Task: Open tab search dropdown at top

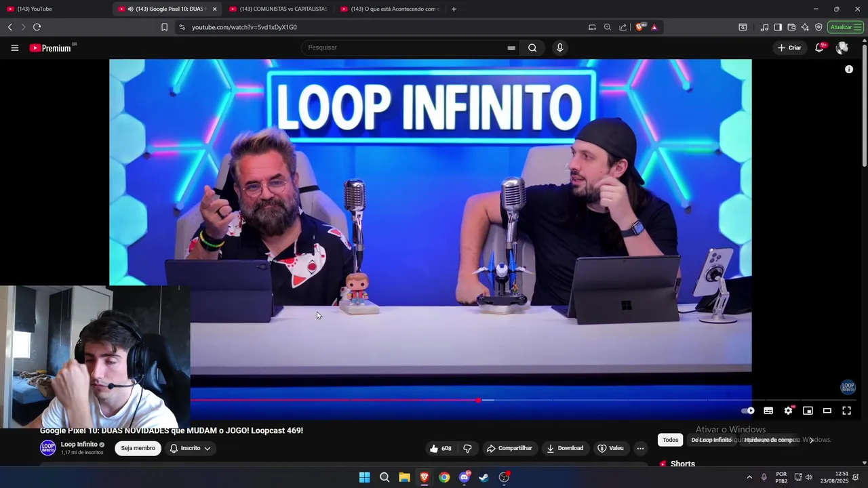Action: (x=743, y=27)
